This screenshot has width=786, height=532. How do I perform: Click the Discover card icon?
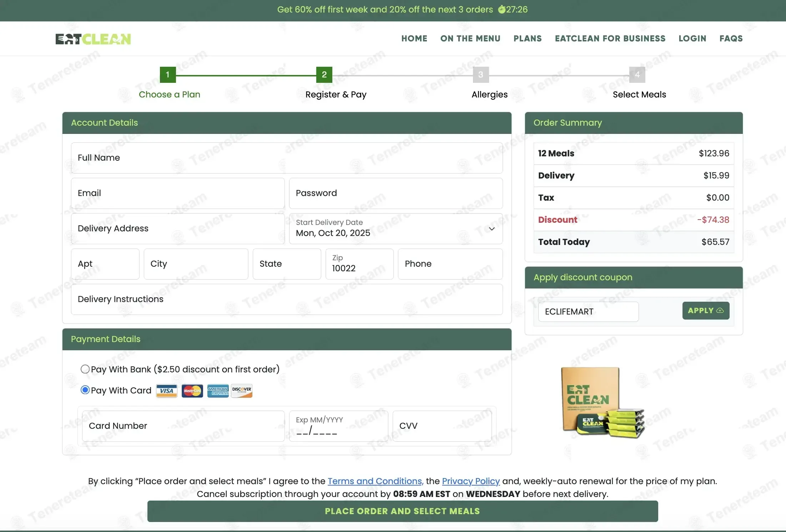(x=242, y=391)
